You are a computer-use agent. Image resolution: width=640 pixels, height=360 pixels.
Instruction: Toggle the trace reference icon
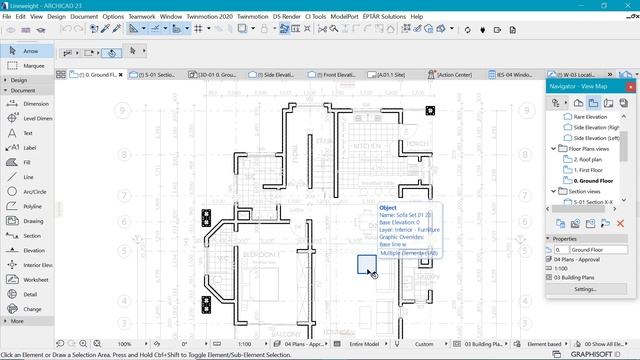(242, 29)
